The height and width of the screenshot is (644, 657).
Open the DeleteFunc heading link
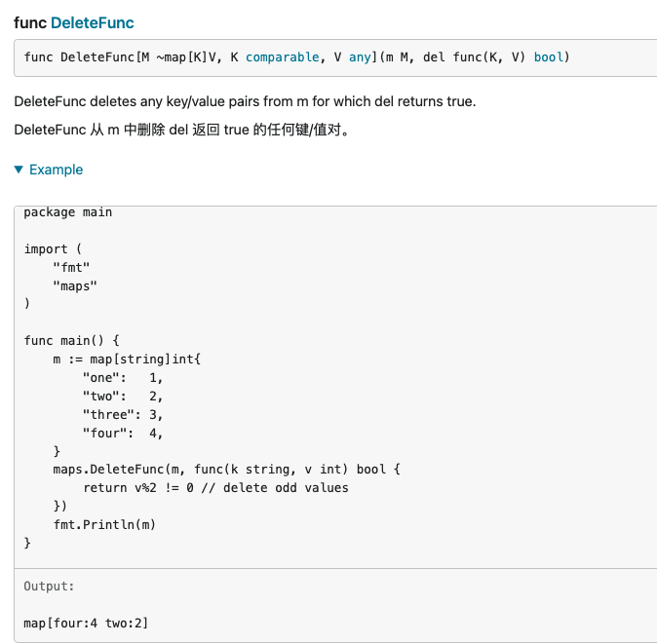92,21
